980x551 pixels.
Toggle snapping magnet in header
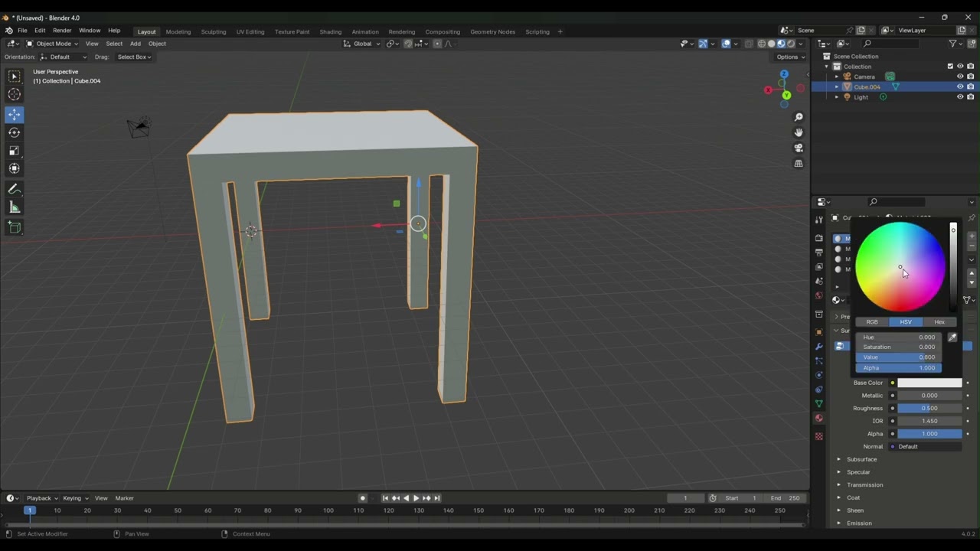pos(408,44)
